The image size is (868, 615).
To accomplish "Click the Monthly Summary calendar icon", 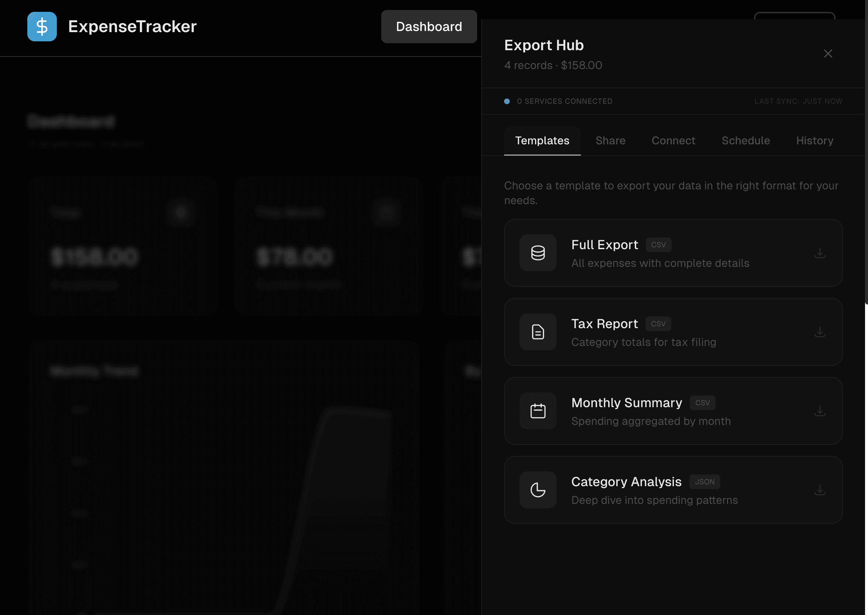I will pos(538,411).
